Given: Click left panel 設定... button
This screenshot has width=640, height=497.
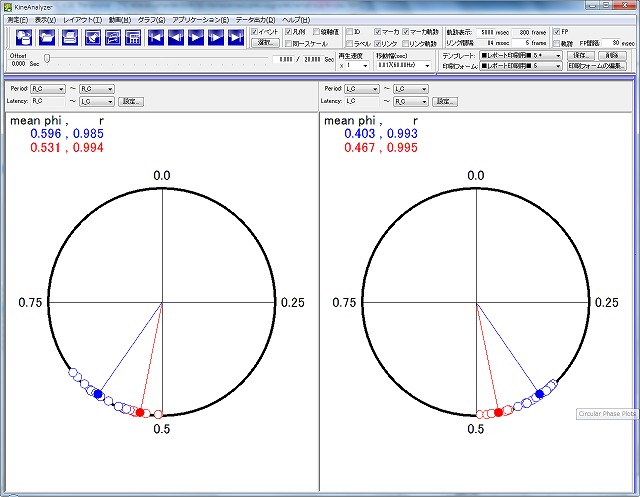Looking at the screenshot, I should [x=131, y=101].
